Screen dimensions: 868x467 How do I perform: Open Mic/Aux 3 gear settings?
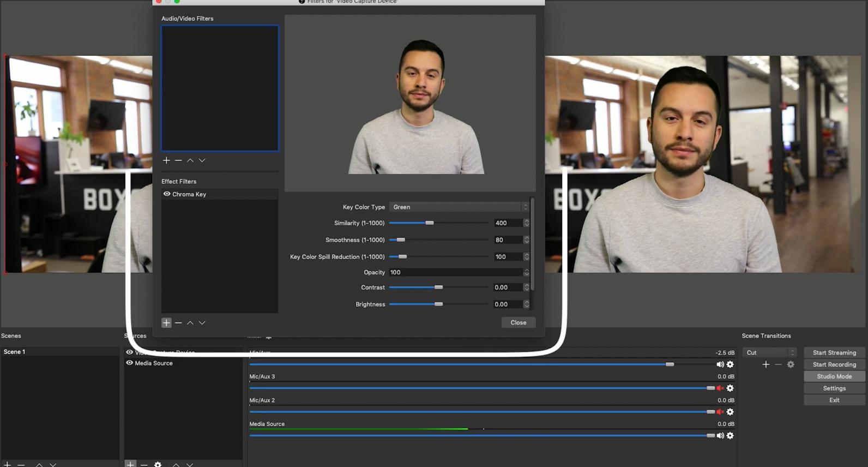(x=730, y=388)
